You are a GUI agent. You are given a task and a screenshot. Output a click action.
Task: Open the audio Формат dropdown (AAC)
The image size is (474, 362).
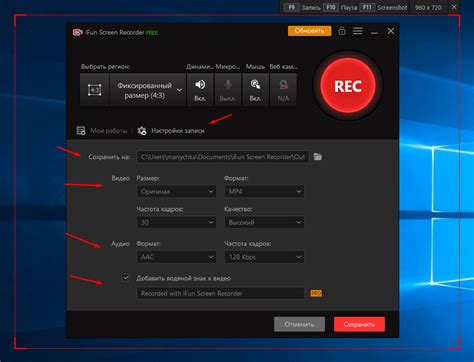point(176,257)
